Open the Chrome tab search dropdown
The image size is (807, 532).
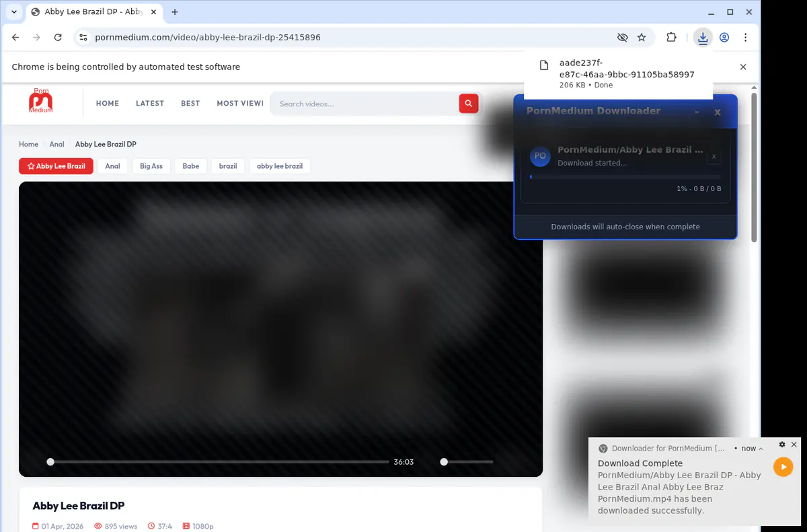(x=14, y=12)
